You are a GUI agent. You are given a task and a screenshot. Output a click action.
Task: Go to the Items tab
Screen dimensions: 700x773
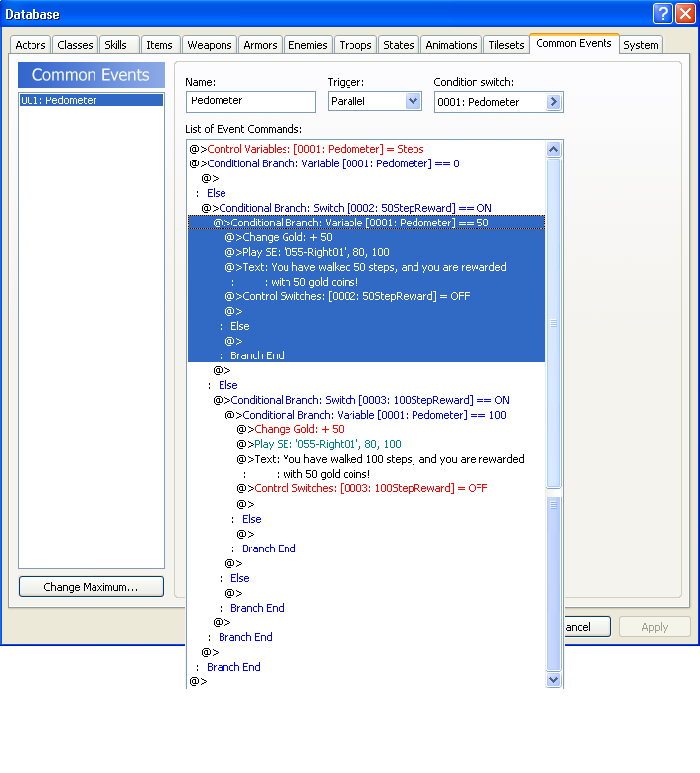pyautogui.click(x=159, y=45)
